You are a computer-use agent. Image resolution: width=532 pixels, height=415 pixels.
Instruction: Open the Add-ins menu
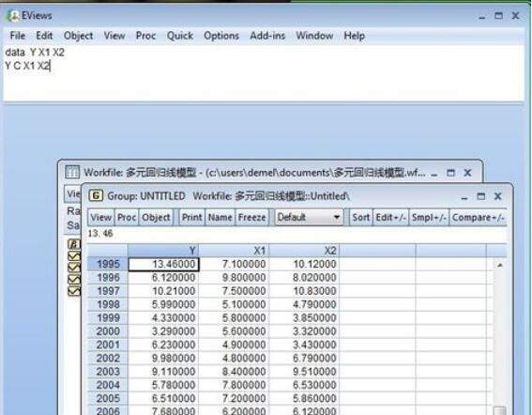pos(267,36)
